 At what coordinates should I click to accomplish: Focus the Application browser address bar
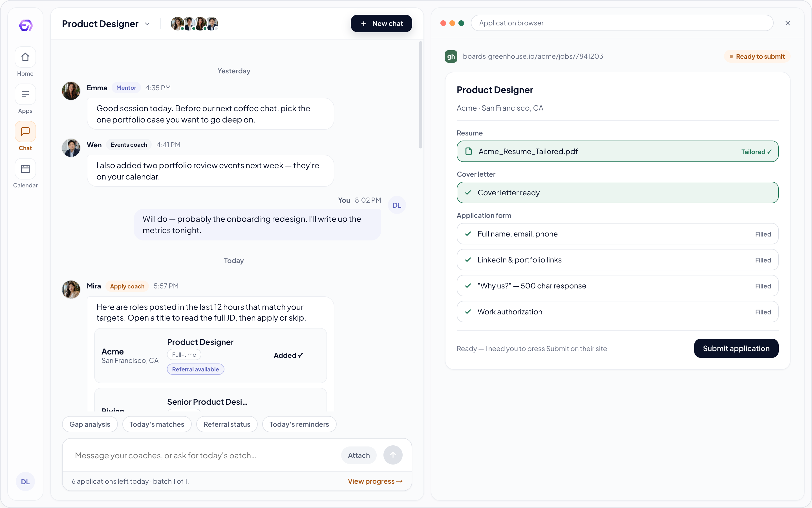coord(622,23)
